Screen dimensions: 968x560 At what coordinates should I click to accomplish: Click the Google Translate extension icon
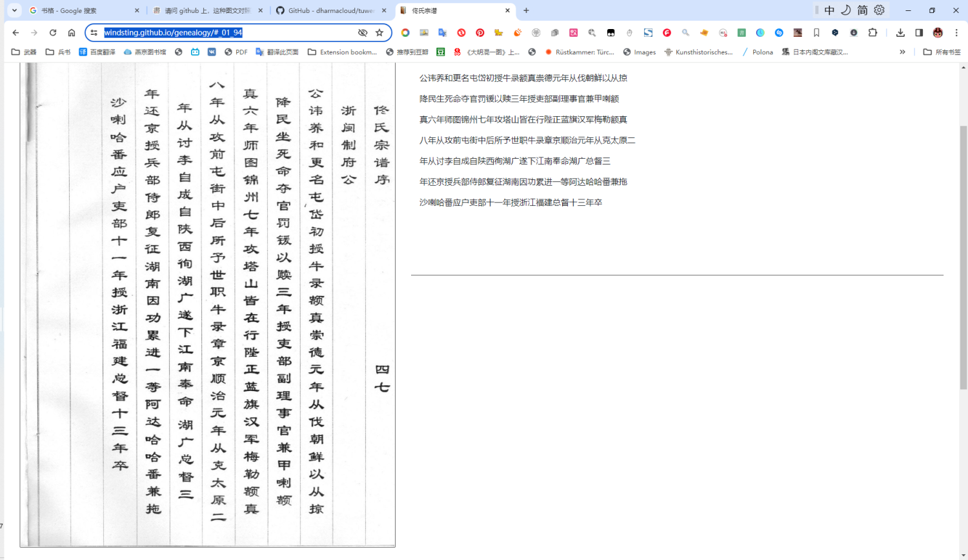point(441,32)
